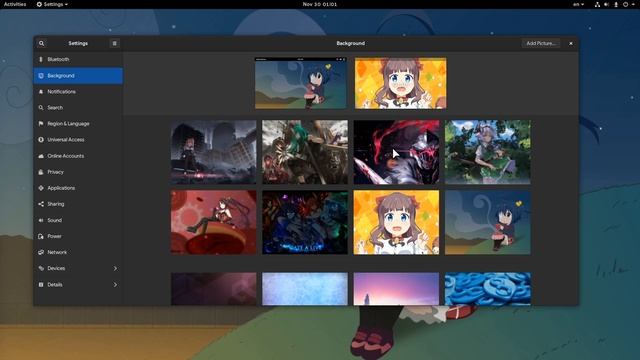Click the Bluetooth icon in the sidebar
The width and height of the screenshot is (640, 360).
(x=41, y=60)
